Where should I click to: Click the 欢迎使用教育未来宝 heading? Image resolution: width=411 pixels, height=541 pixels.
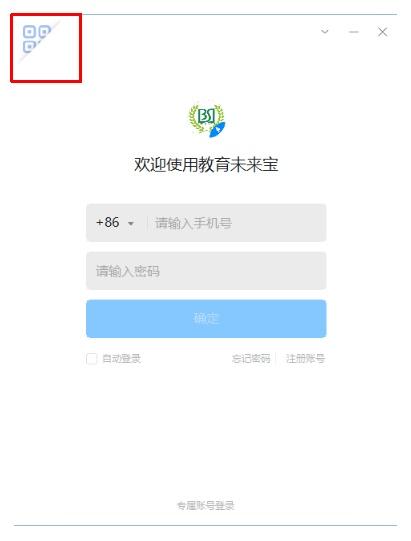[x=206, y=164]
